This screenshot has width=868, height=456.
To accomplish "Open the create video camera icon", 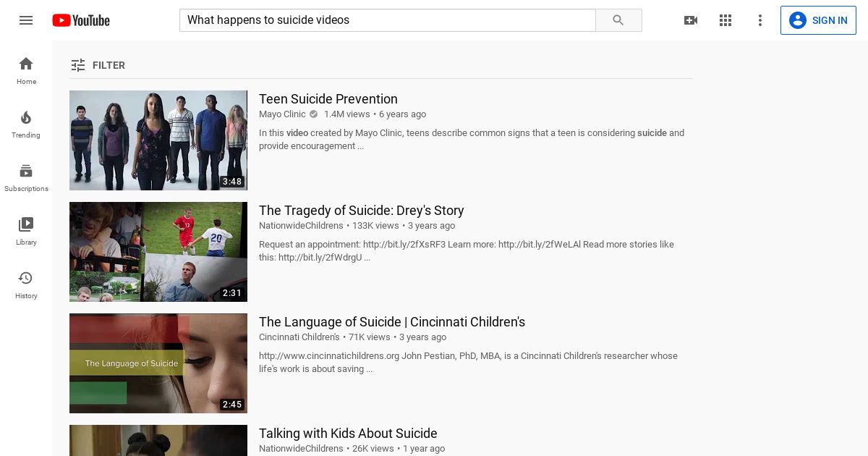I will [691, 20].
